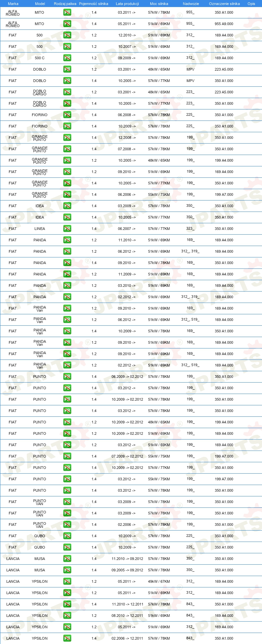Click fuel icon for Fiorino 10.2009 row
The image size is (262, 644).
coord(67,126)
